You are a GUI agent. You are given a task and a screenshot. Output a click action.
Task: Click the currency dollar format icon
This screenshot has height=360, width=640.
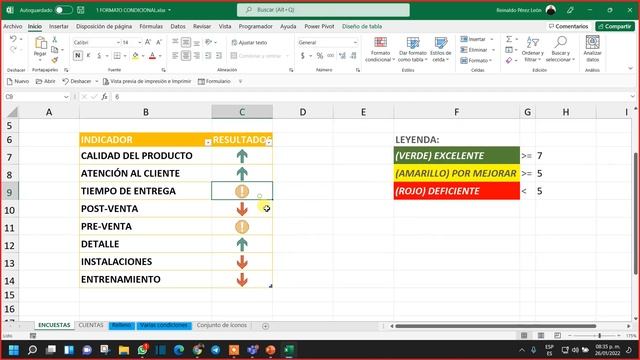[302, 56]
